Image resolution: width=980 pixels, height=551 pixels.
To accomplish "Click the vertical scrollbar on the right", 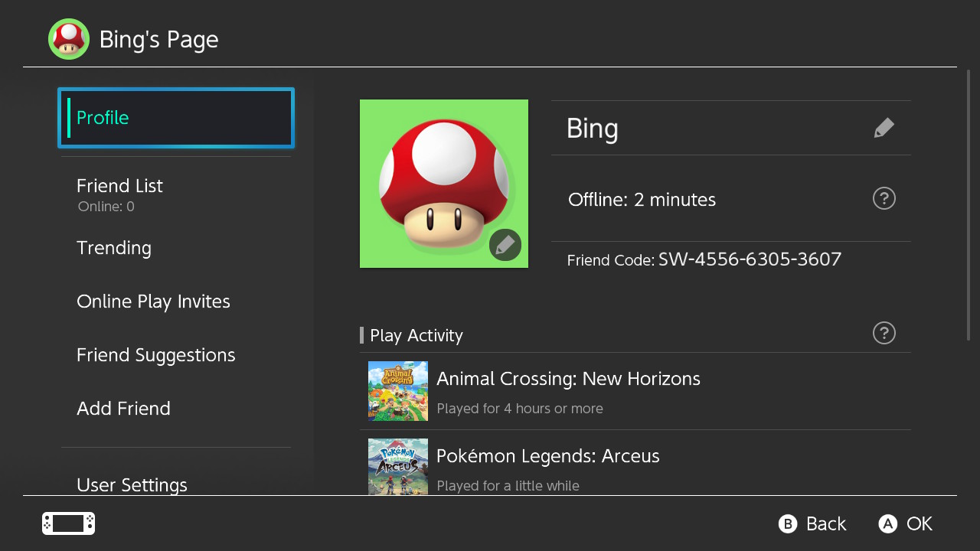I will 969,205.
